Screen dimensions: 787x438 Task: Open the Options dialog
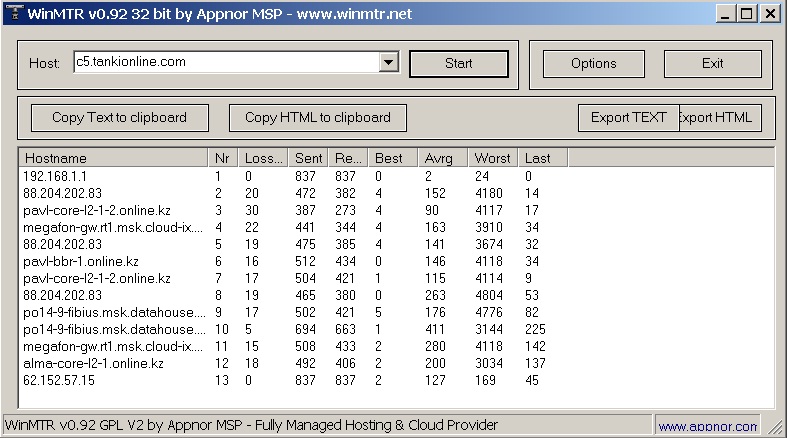pyautogui.click(x=593, y=64)
